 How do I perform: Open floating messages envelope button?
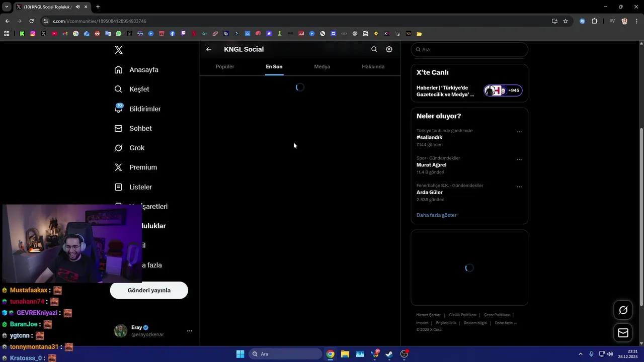pyautogui.click(x=623, y=333)
